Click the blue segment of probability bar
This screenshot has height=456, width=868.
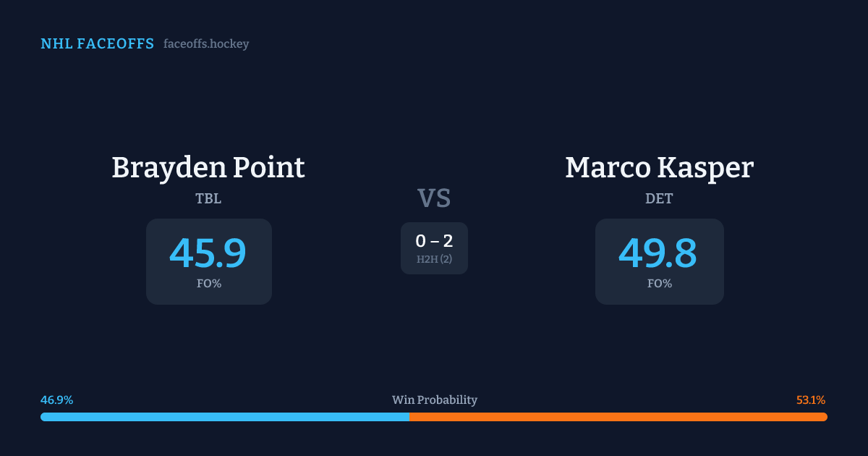point(224,417)
